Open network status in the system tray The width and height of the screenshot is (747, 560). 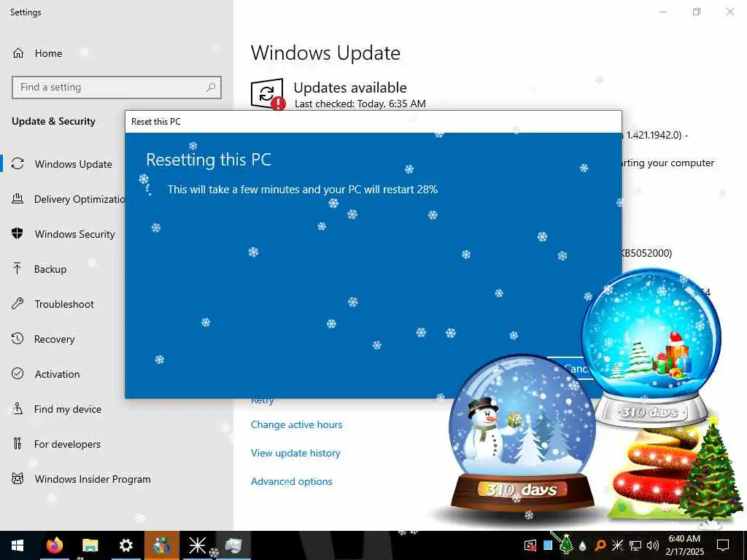(x=635, y=545)
